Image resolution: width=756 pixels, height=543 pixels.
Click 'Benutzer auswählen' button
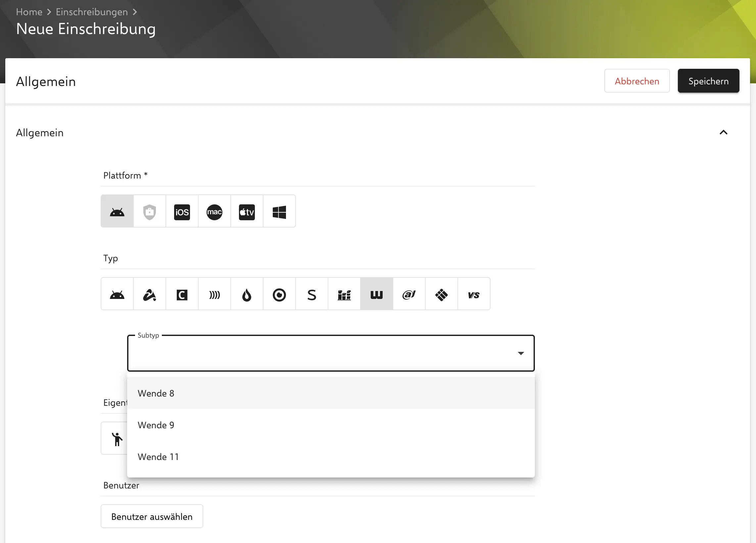click(152, 516)
